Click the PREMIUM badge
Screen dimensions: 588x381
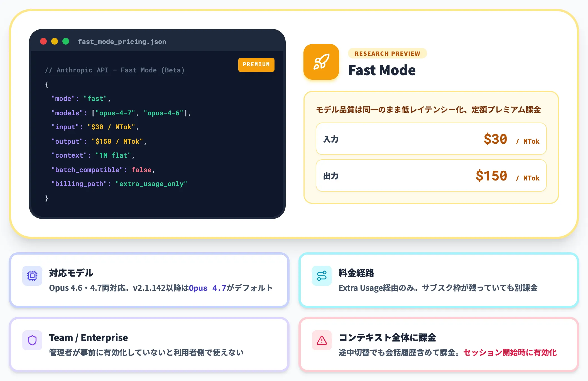pos(256,65)
